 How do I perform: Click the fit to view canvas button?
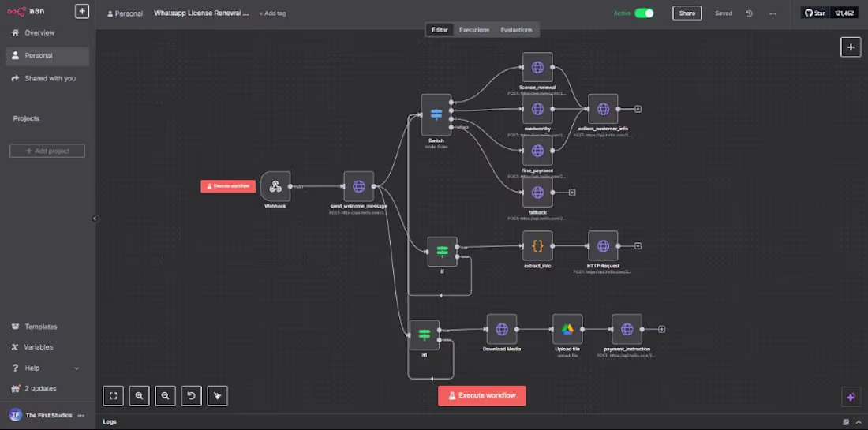click(x=113, y=396)
